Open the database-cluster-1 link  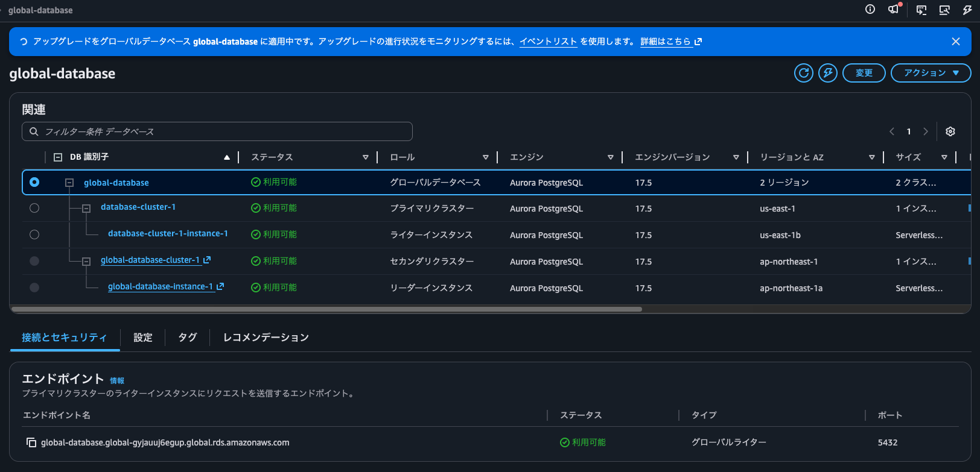pyautogui.click(x=138, y=207)
